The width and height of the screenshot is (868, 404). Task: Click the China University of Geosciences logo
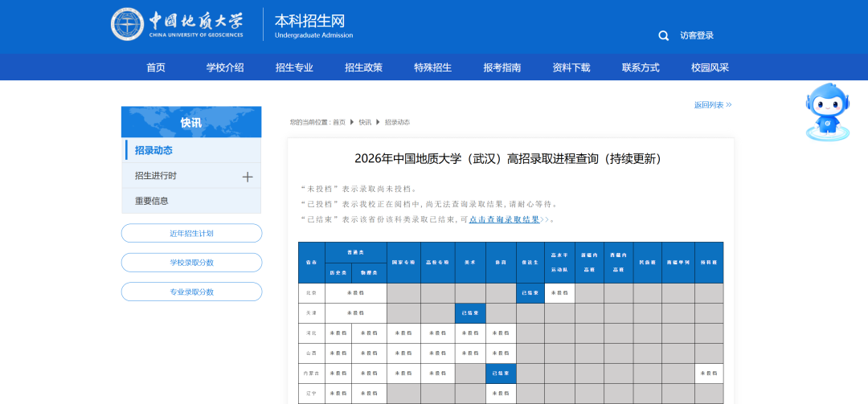pos(177,24)
